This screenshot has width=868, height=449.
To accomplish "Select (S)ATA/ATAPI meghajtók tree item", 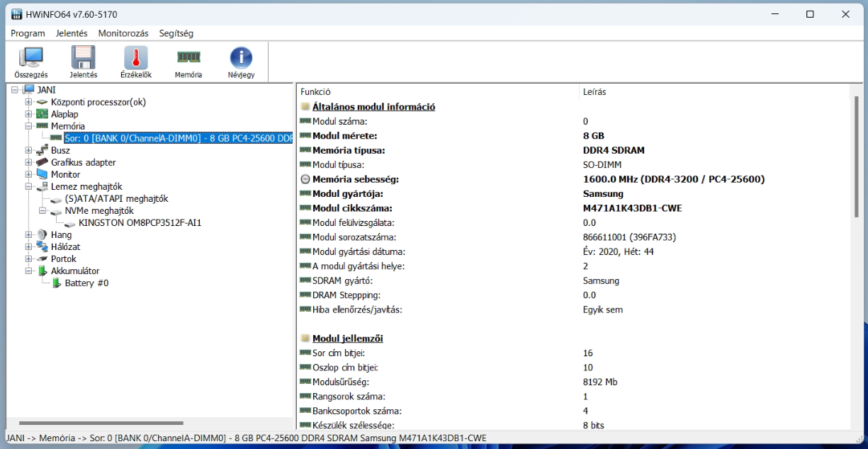I will [116, 198].
